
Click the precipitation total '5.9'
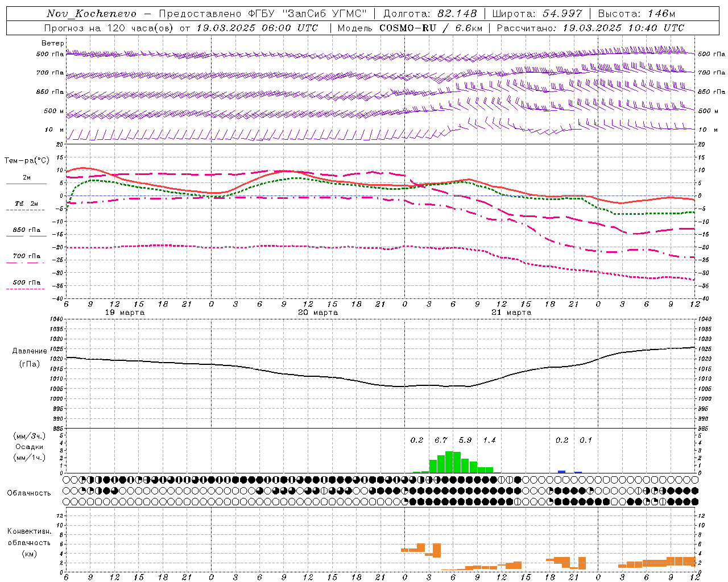[x=465, y=440]
